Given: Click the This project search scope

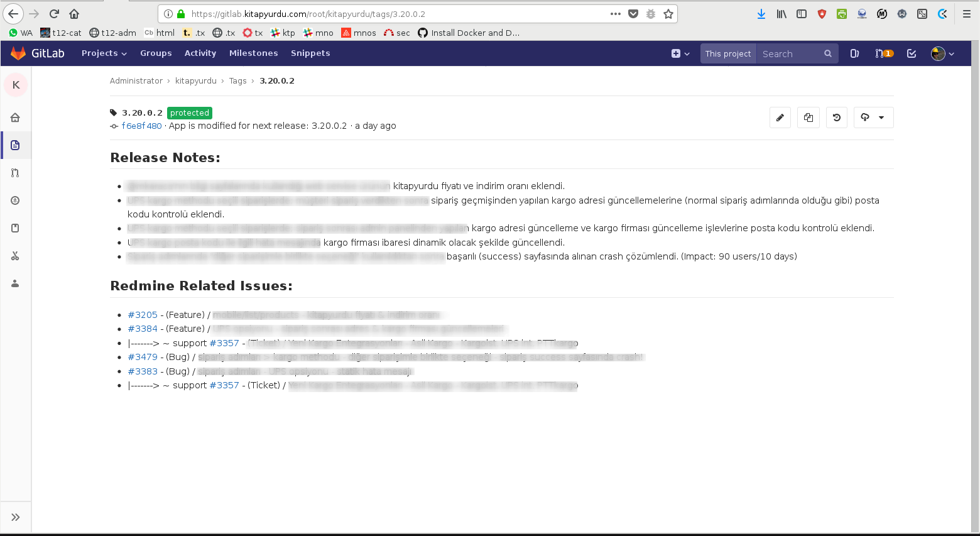Looking at the screenshot, I should point(728,53).
